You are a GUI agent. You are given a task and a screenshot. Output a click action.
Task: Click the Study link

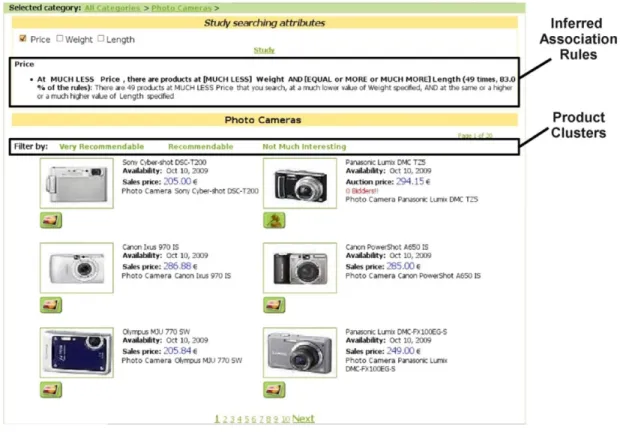click(264, 50)
